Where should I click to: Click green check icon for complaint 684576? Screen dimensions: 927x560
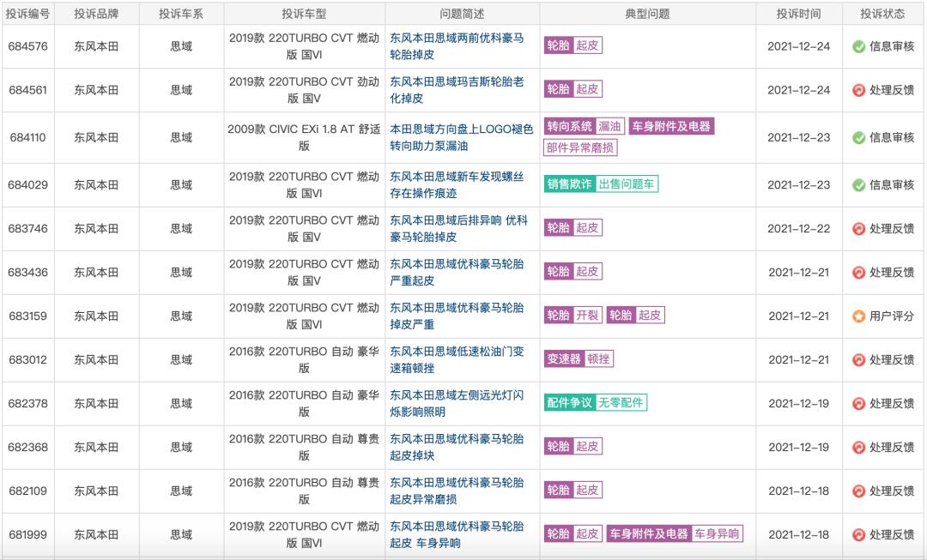(858, 46)
